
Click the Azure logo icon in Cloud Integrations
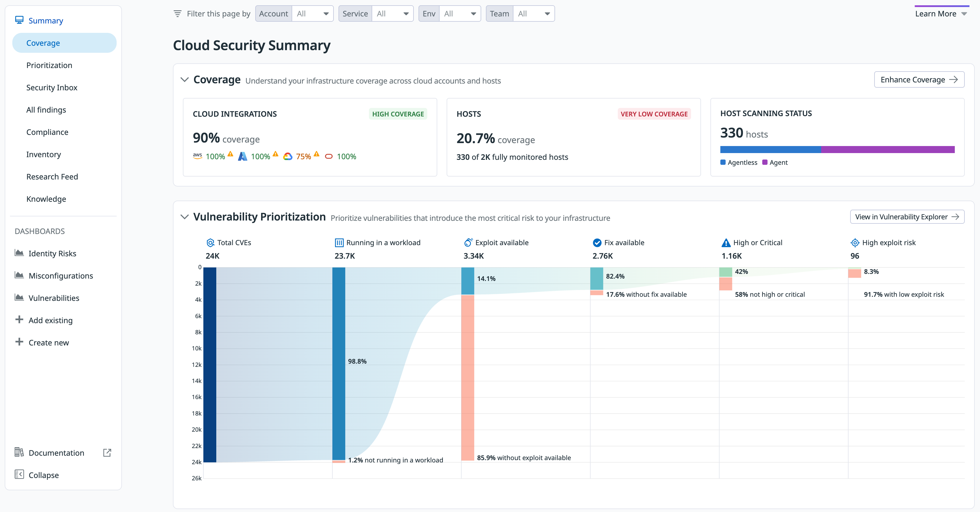(242, 157)
